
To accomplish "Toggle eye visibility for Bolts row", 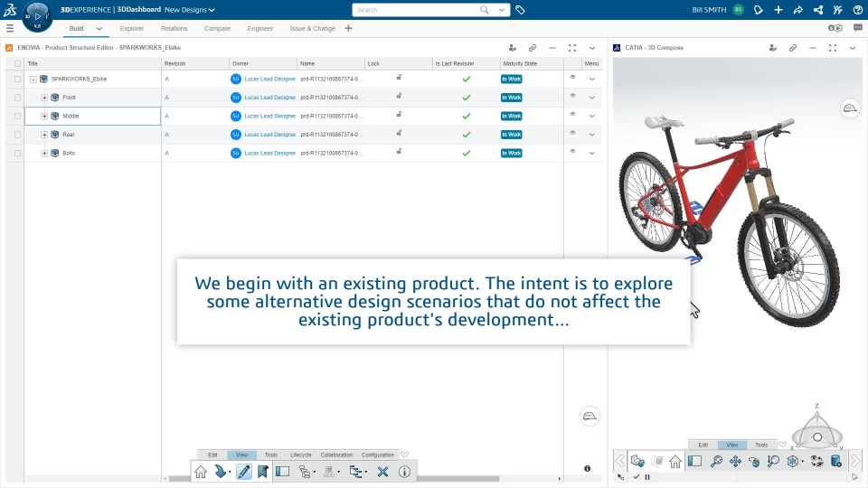I will coord(573,151).
